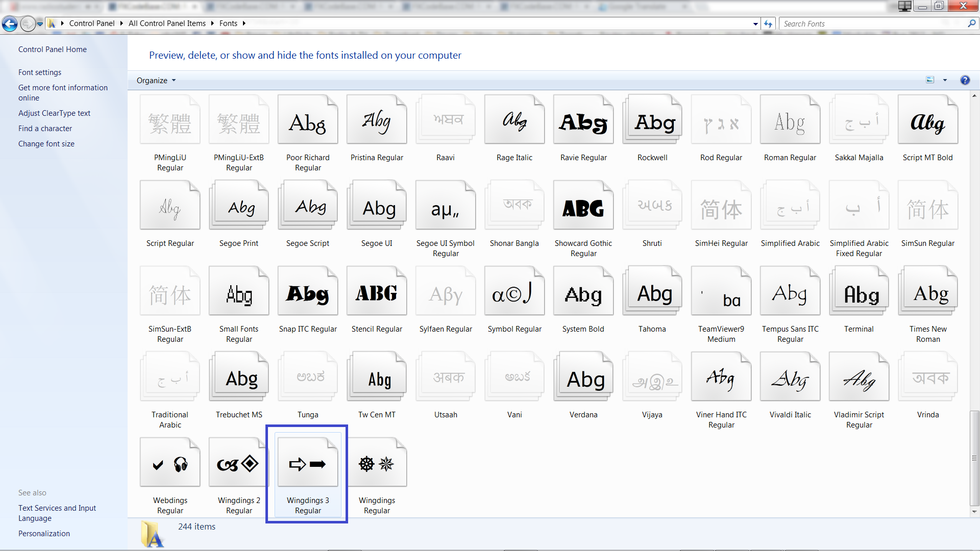Select the Segoe UI font icon
980x551 pixels.
(377, 205)
